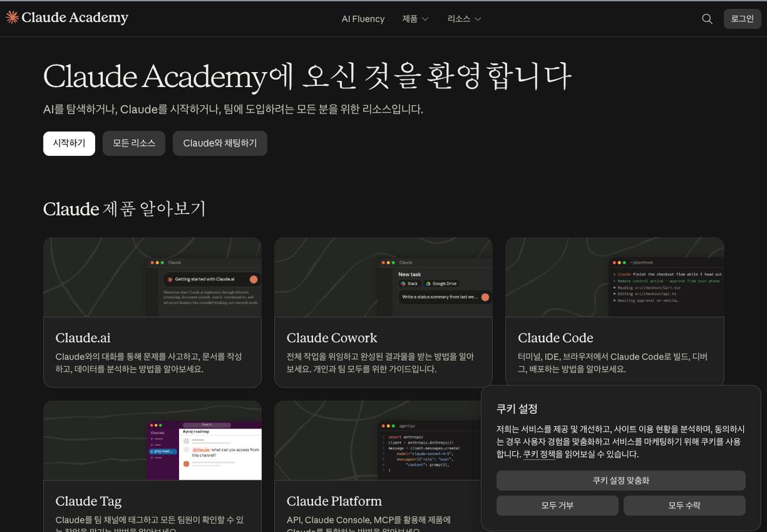Screen dimensions: 767x532
Task: Click the Google Drive chip in Cowork preview
Action: (x=442, y=284)
